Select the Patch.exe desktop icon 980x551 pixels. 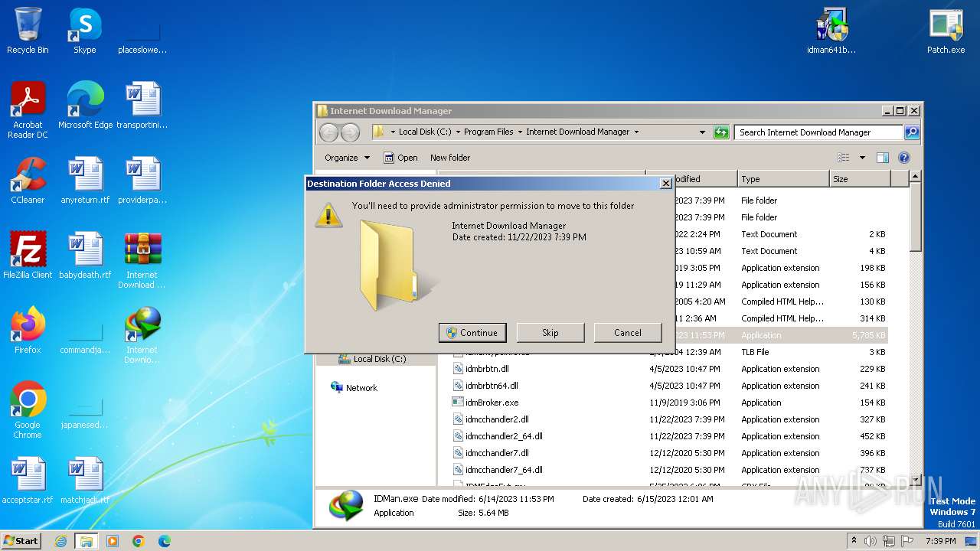[946, 31]
